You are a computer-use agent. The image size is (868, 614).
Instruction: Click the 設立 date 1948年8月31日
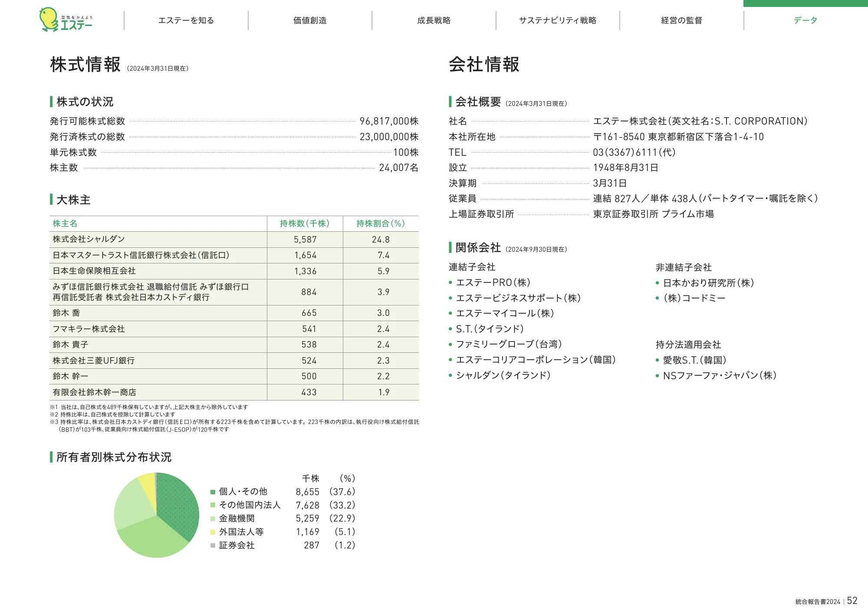click(x=625, y=167)
